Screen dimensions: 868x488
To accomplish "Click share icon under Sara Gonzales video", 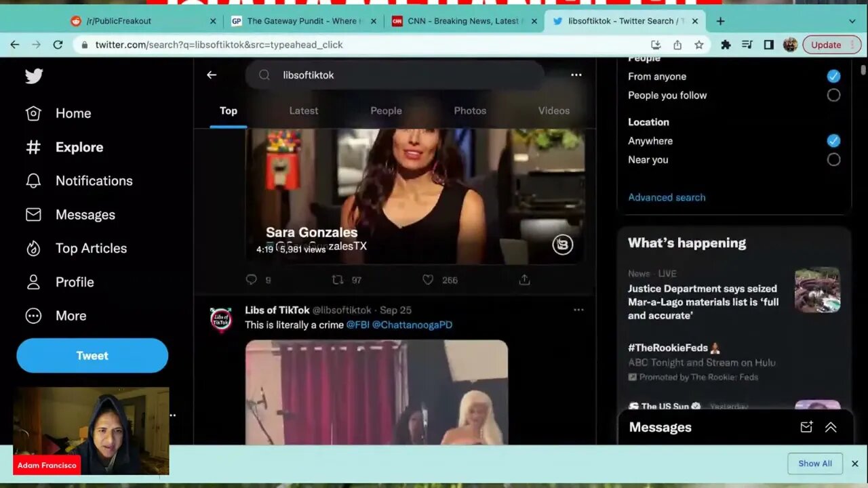I will (524, 279).
